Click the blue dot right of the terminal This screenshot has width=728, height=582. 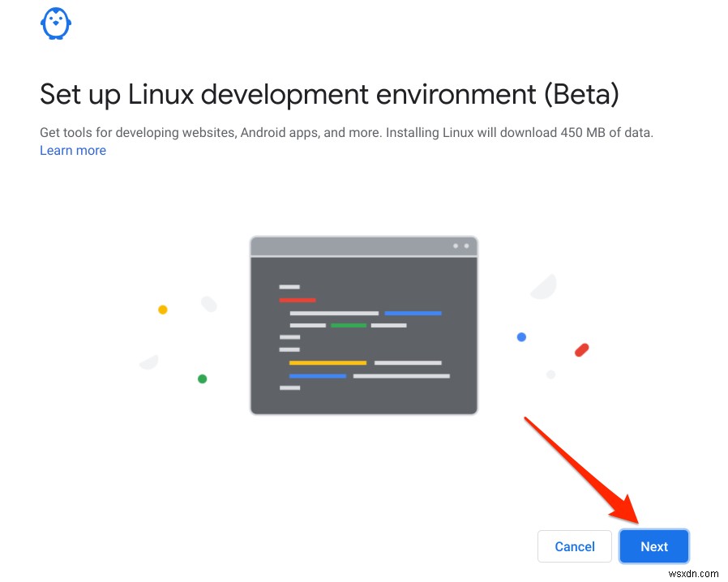521,337
